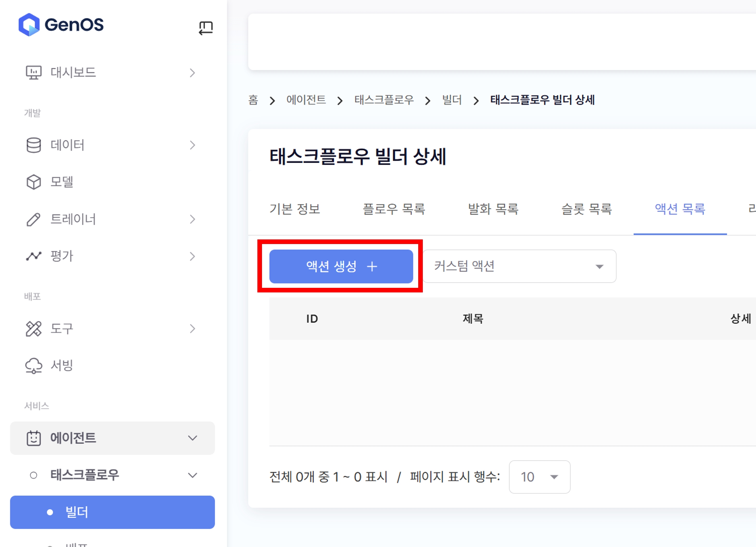The image size is (756, 547).
Task: Click the GenOS logo icon
Action: [29, 25]
